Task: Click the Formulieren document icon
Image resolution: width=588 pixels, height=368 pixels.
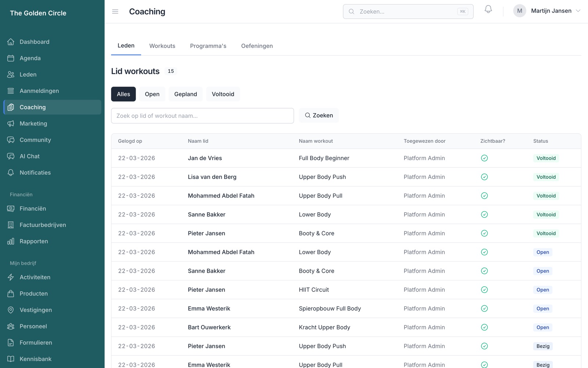Action: [x=11, y=343]
